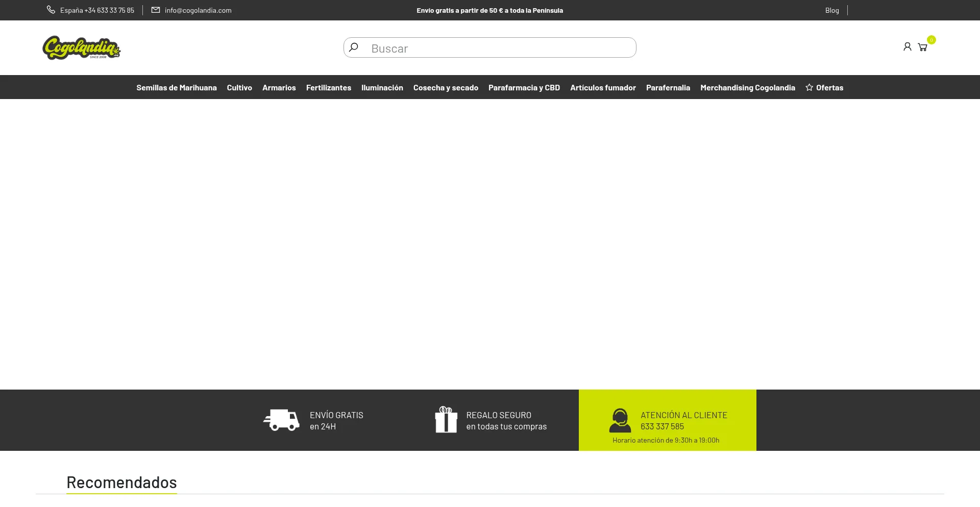Viewport: 980px width, 507px height.
Task: Click the customer service headset icon
Action: point(620,420)
